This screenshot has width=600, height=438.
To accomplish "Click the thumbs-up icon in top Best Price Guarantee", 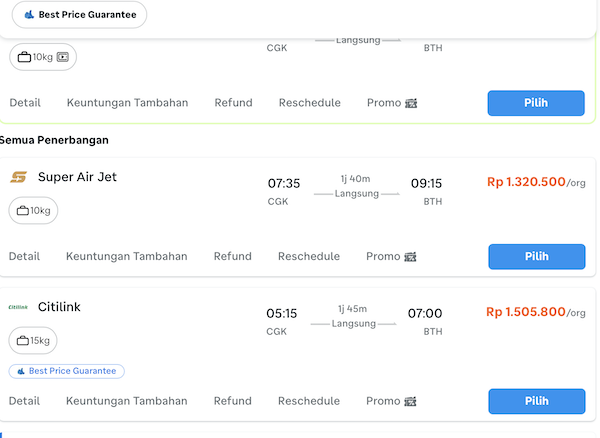I will [x=29, y=15].
